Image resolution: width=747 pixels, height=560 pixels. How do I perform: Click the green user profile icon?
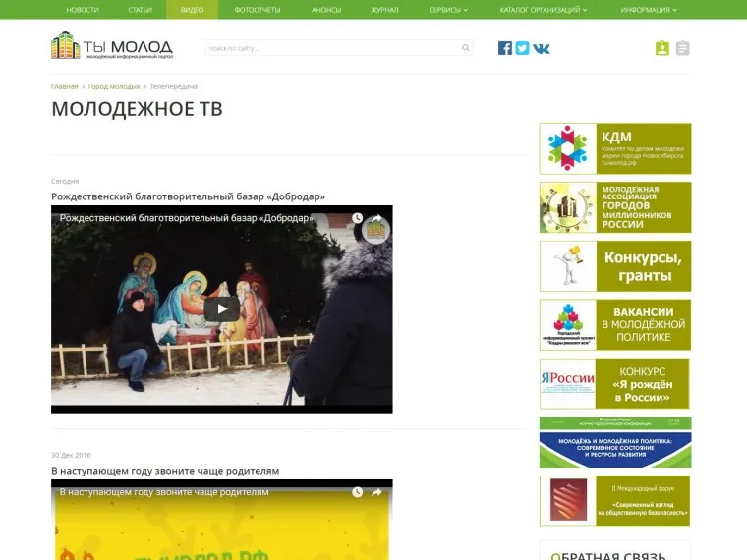662,48
